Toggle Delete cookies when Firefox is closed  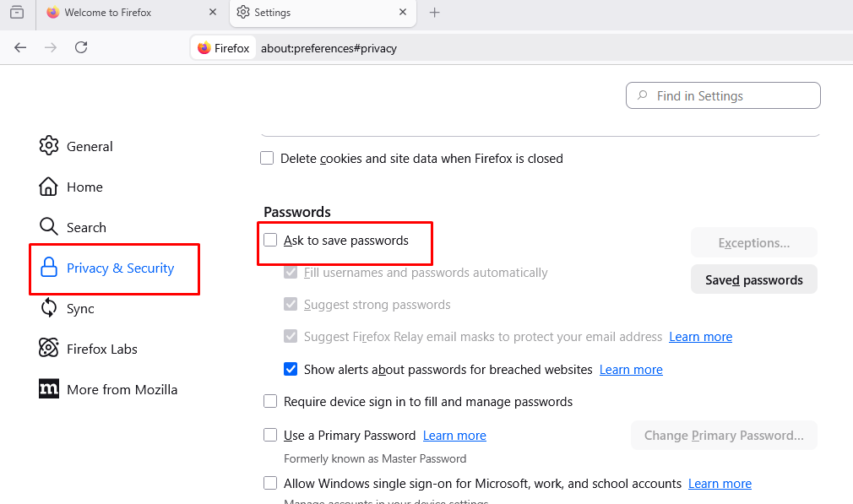[x=267, y=158]
